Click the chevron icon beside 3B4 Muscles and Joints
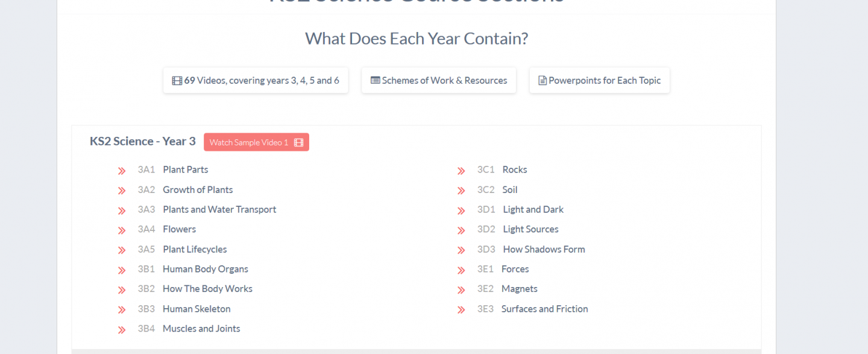 [x=122, y=330]
